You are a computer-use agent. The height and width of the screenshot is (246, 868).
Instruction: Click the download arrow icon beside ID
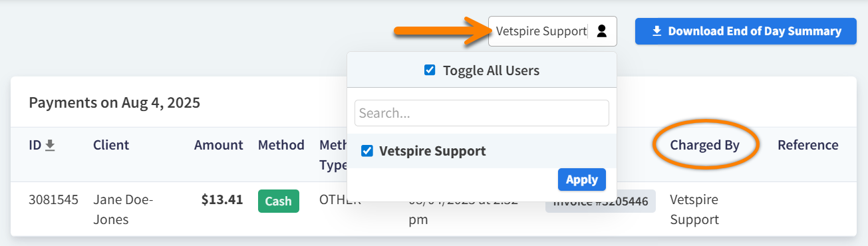[50, 145]
